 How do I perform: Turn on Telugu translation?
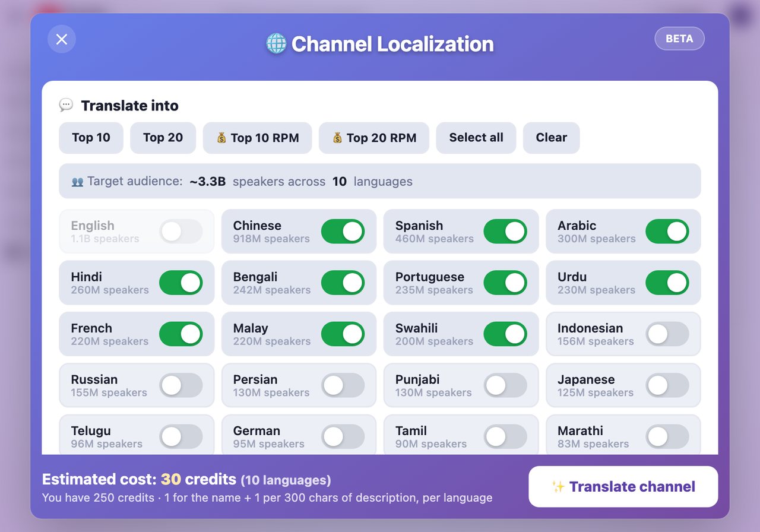[180, 437]
